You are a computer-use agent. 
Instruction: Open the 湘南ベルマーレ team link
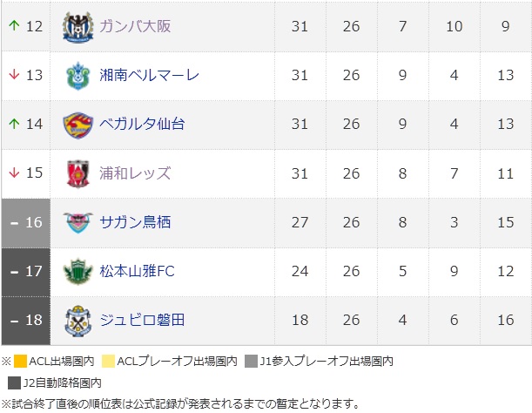click(150, 75)
